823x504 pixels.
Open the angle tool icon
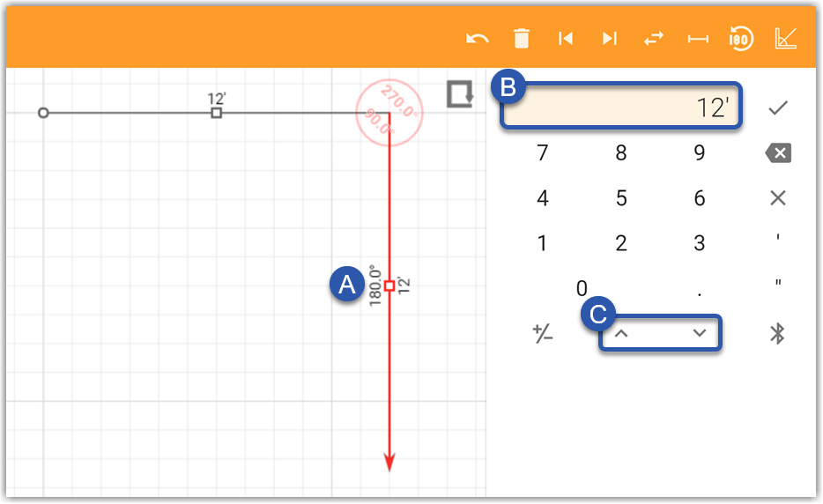[x=786, y=38]
